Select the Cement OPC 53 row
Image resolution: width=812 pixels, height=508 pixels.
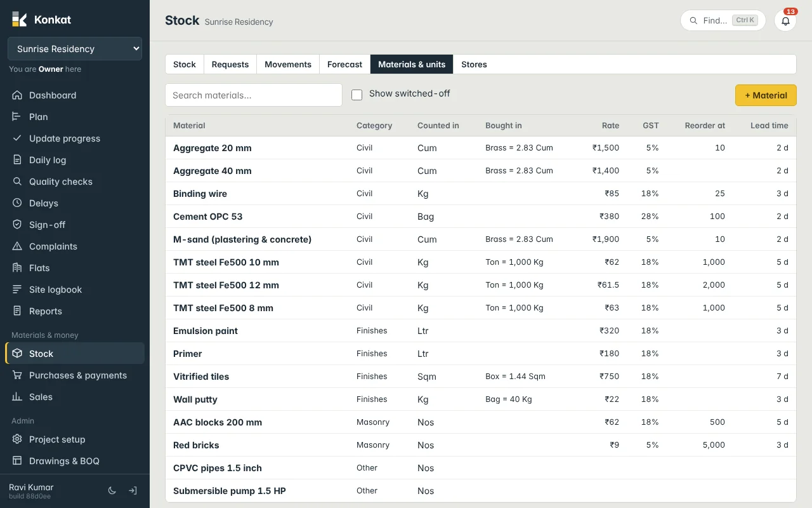tap(481, 217)
